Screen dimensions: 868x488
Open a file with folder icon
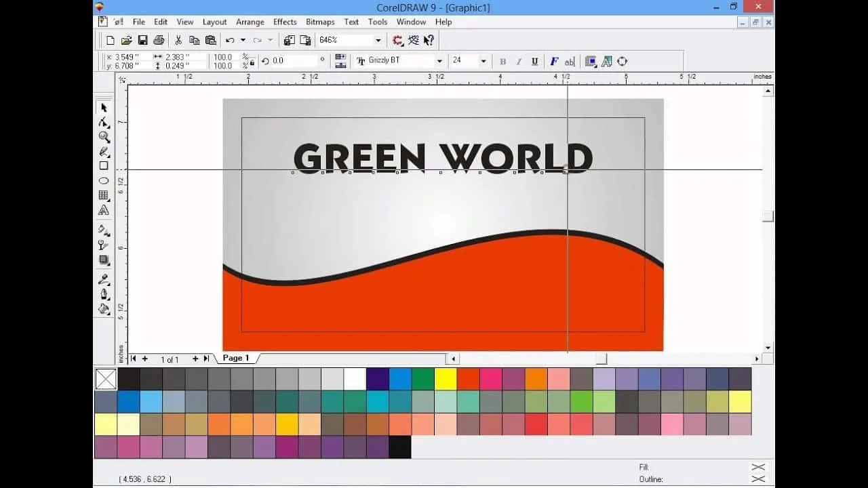point(126,41)
